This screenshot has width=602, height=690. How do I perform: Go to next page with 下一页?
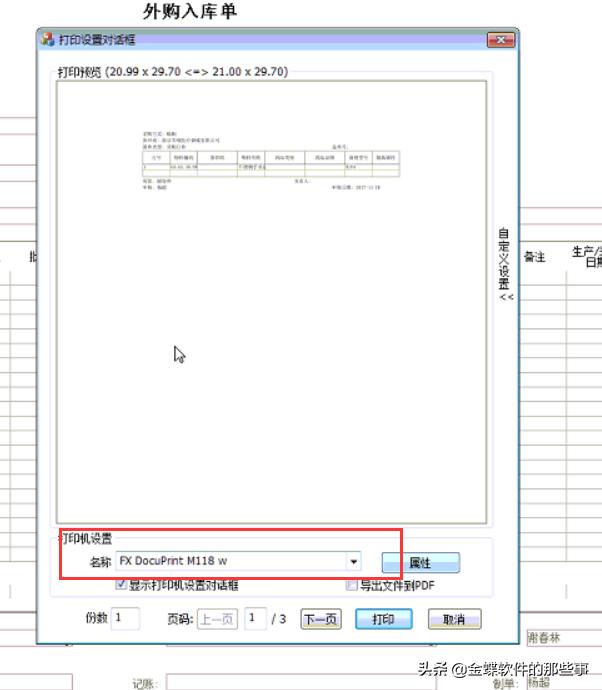click(321, 619)
